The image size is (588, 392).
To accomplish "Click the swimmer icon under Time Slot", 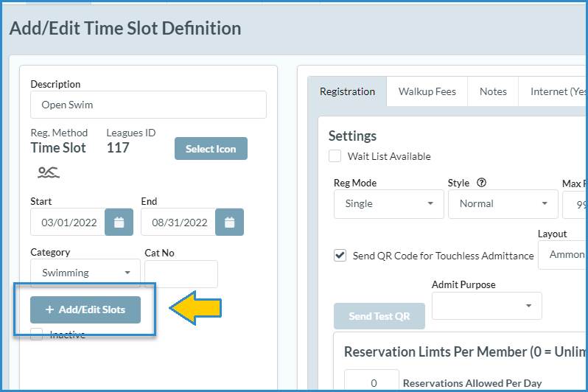I will pos(49,172).
